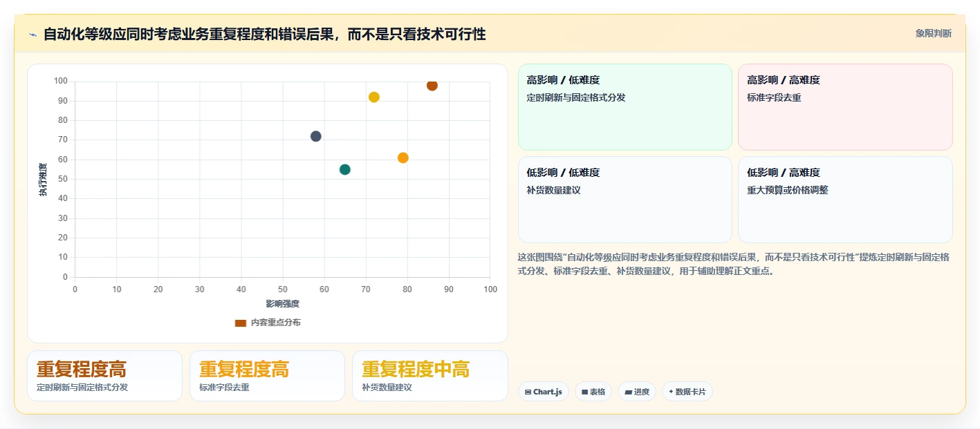980x429 pixels.
Task: Open the 高影响 / 高难度 quadrant card
Action: coord(845,107)
